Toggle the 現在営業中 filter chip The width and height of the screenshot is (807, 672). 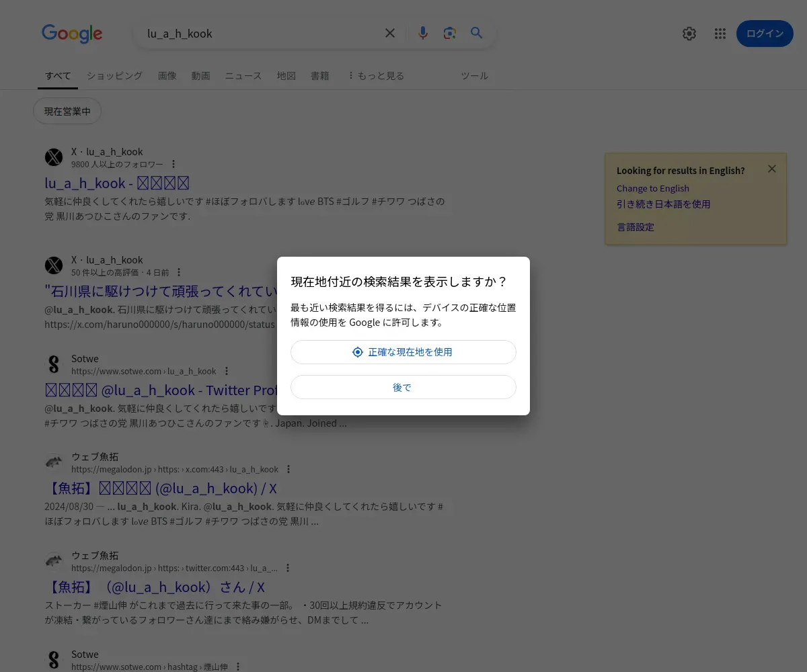(67, 111)
